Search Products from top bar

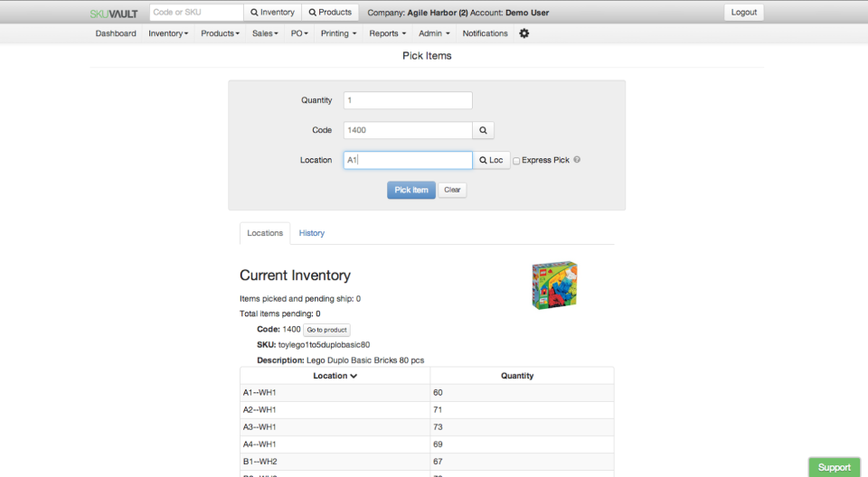tap(330, 12)
